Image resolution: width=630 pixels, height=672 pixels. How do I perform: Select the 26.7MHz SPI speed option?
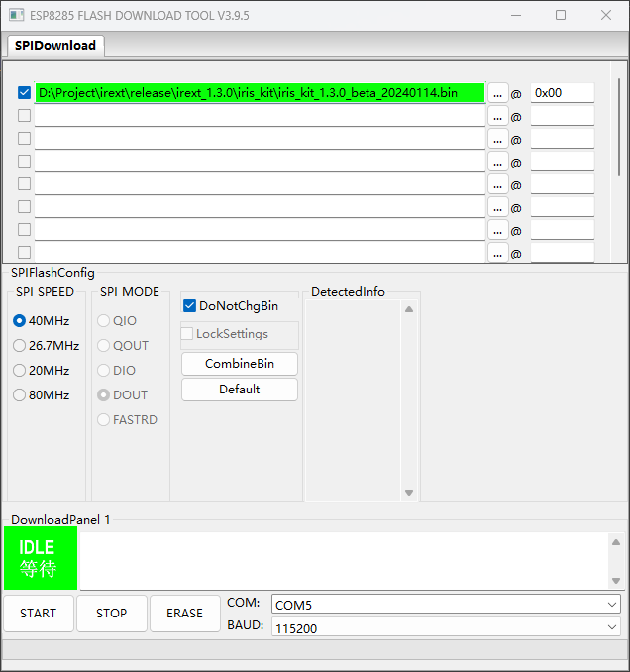point(20,346)
